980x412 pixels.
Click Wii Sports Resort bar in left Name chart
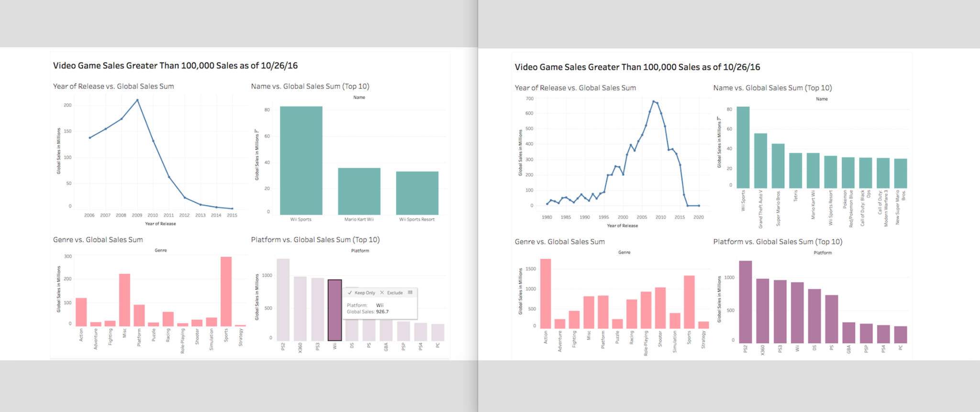[417, 193]
